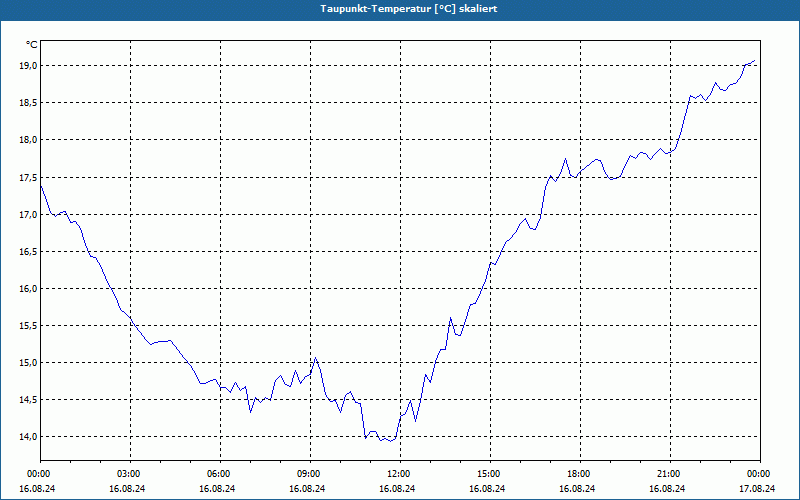
Task: Pick the '17,5' y-axis label
Action: pos(27,178)
